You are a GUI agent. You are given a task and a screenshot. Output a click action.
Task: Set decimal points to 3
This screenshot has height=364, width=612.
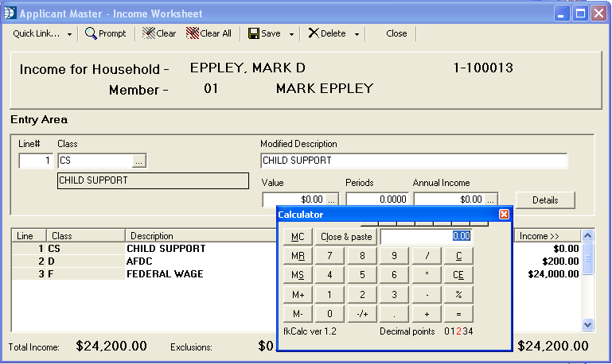(x=465, y=331)
